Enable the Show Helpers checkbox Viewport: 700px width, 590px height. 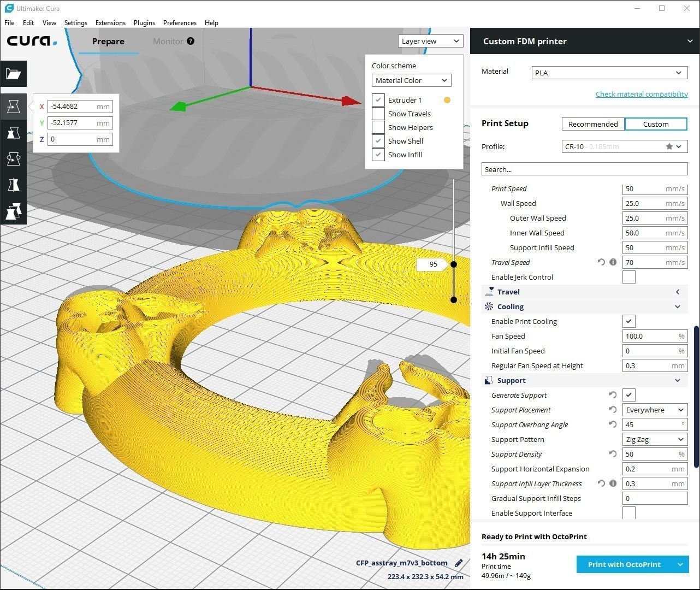tap(378, 127)
